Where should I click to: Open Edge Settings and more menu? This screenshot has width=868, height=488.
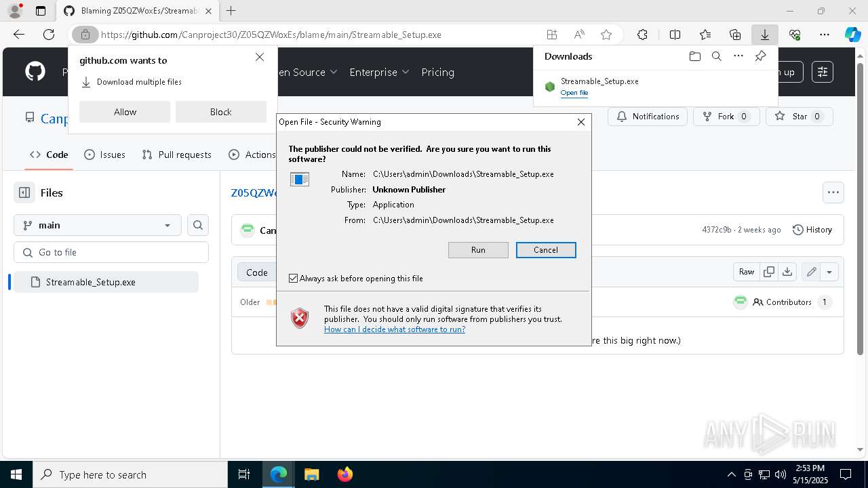pos(825,35)
